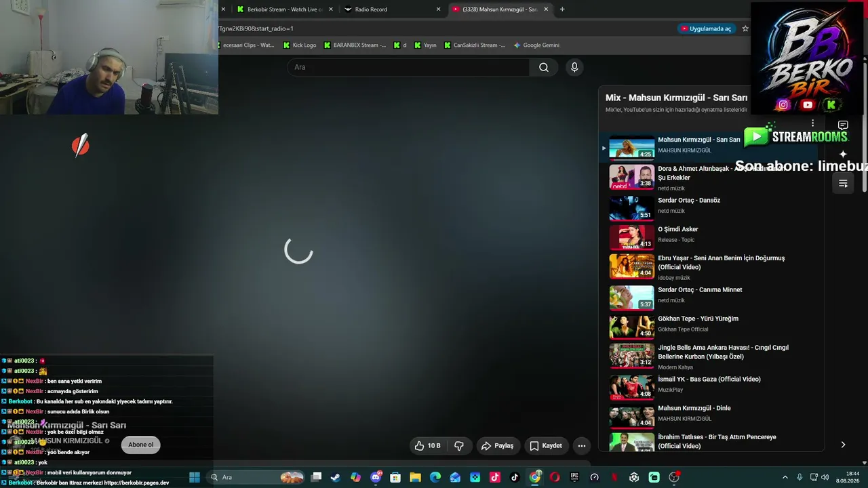Open Steam from the taskbar
The image size is (868, 488).
click(x=336, y=477)
